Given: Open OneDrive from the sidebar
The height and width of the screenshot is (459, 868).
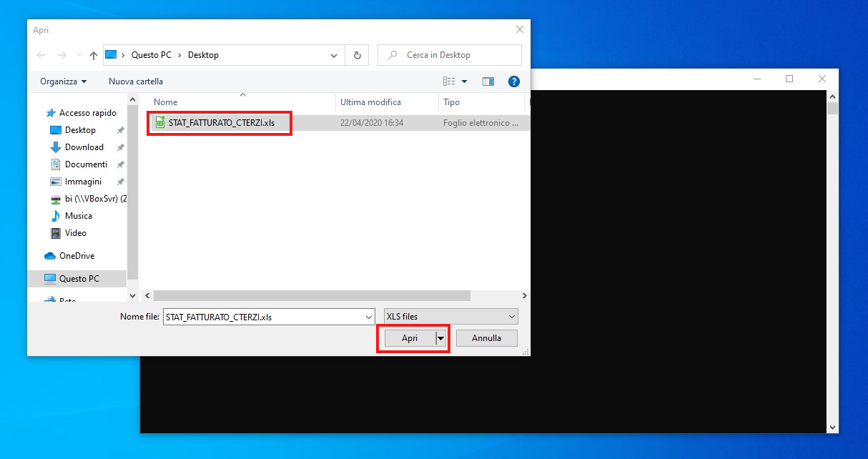Looking at the screenshot, I should 77,256.
